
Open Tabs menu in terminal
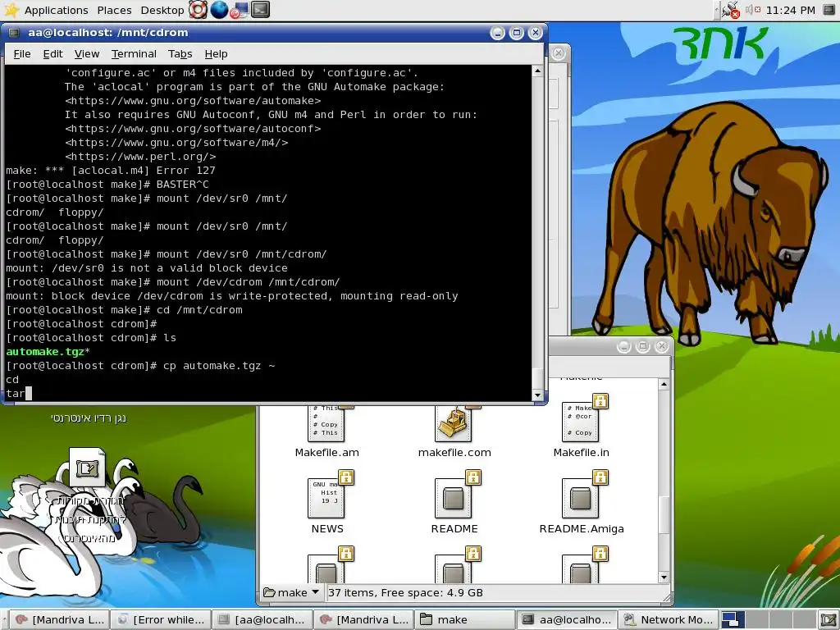(x=180, y=53)
